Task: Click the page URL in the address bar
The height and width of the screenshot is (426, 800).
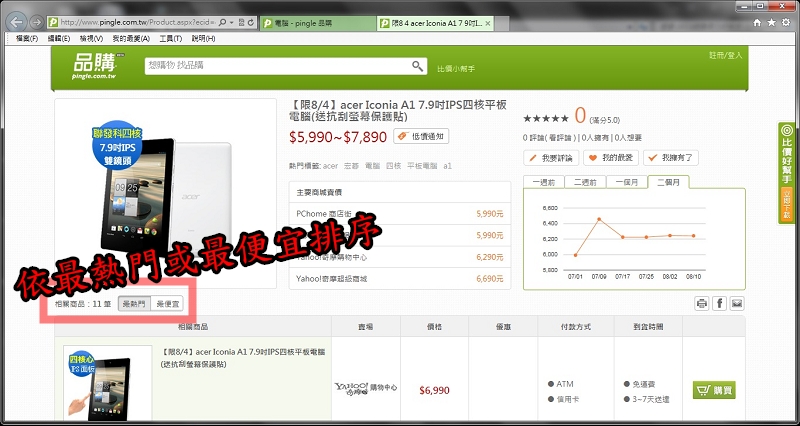Action: pyautogui.click(x=138, y=23)
